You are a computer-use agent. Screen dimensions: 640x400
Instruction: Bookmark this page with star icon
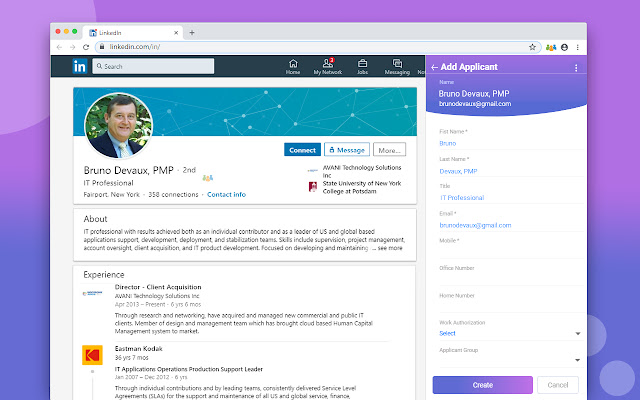coord(532,47)
